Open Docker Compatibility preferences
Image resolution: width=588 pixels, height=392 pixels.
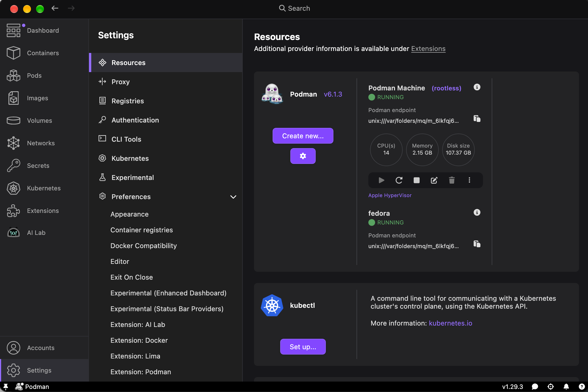(166, 246)
